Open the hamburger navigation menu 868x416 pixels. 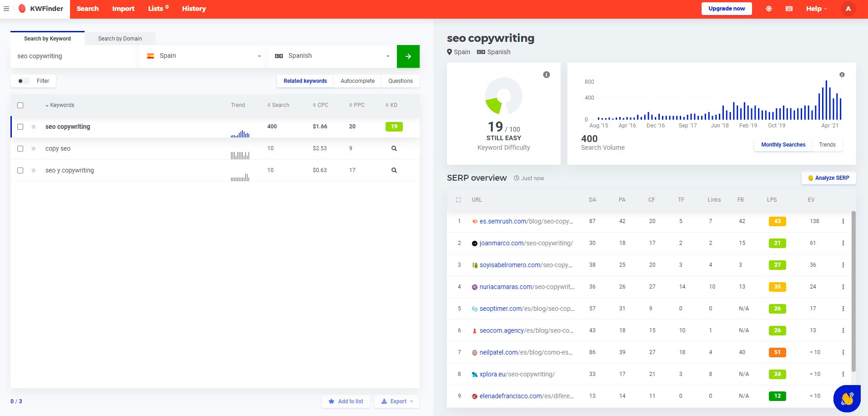6,8
